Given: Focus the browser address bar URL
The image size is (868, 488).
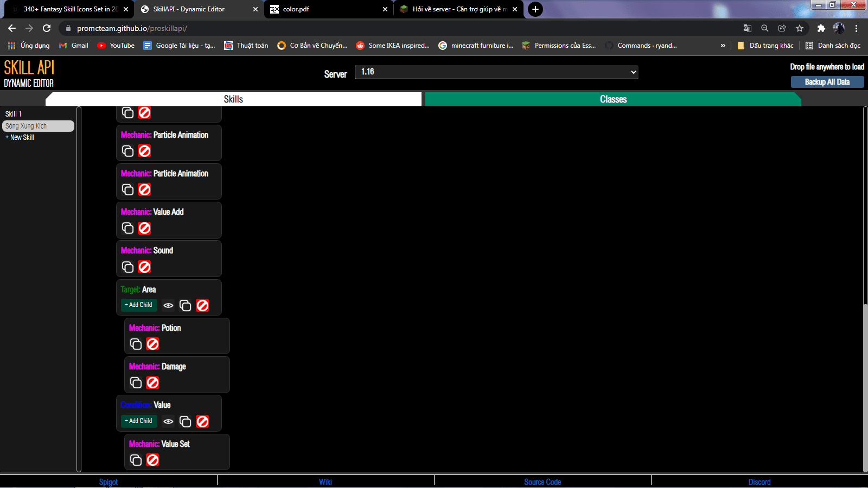Looking at the screenshot, I should tap(132, 28).
